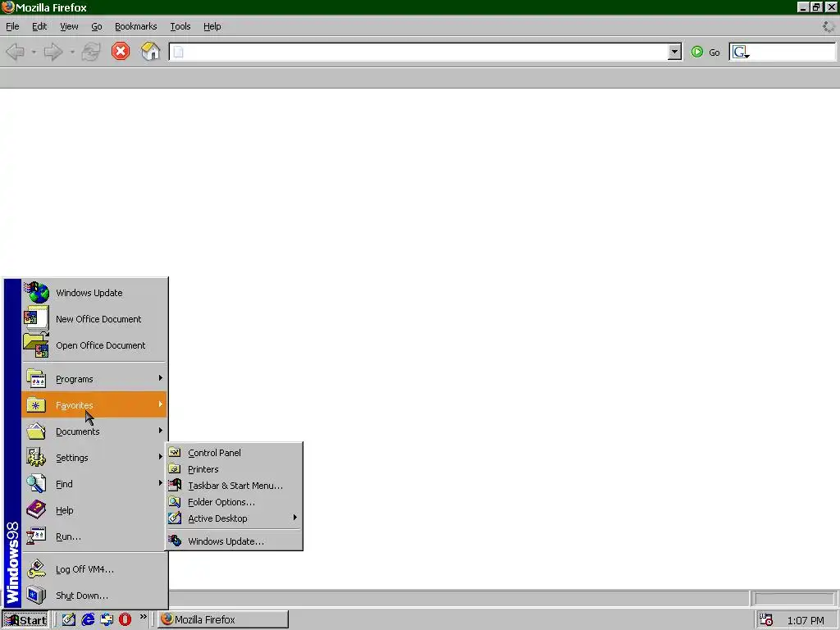Launch Opera from quick launch

(125, 619)
